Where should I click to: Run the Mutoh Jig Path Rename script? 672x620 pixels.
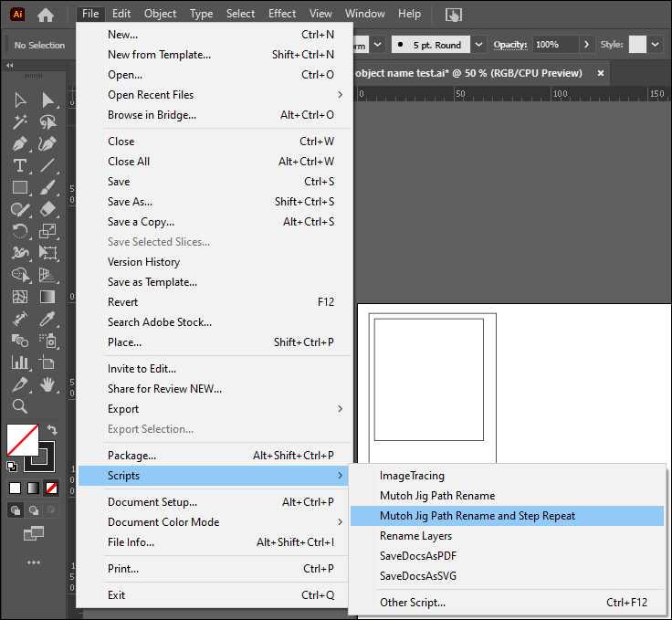pos(507,496)
